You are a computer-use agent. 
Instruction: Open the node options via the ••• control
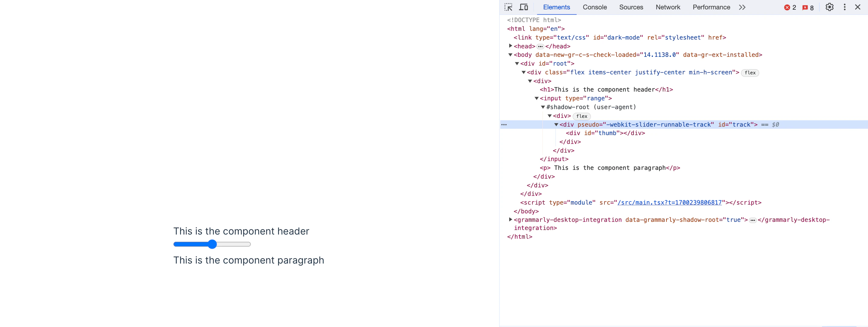pos(504,125)
